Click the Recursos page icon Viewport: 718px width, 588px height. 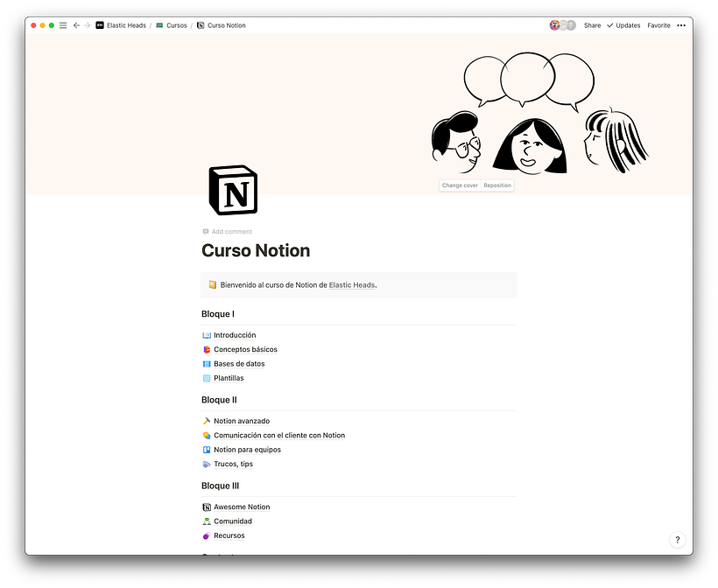[207, 535]
